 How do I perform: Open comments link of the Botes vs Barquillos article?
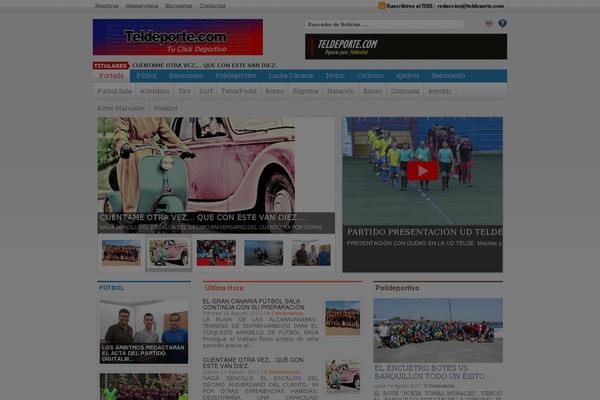(x=439, y=386)
